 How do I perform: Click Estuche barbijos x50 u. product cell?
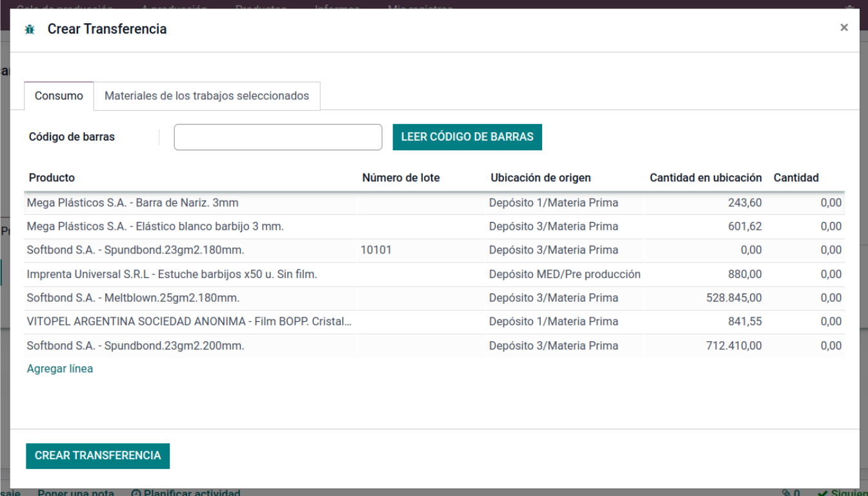(172, 275)
